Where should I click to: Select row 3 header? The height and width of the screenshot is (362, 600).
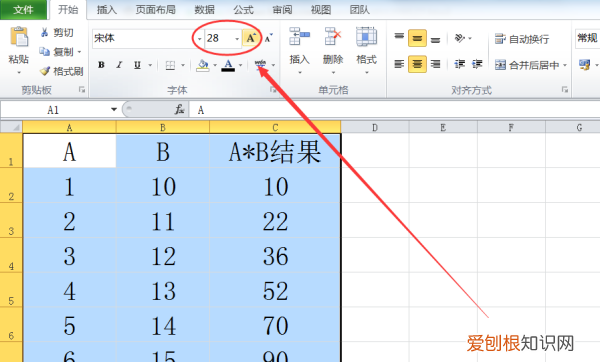click(x=11, y=220)
